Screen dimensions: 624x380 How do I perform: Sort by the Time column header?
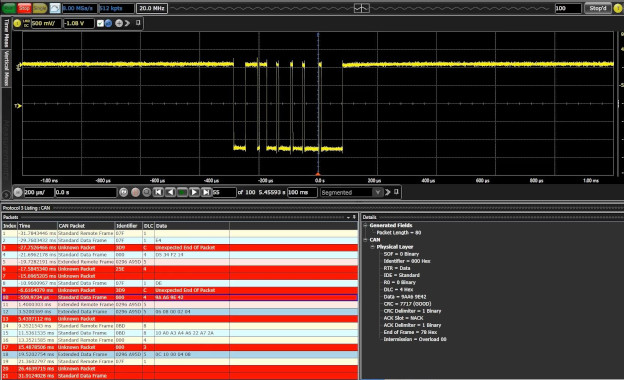[37, 226]
